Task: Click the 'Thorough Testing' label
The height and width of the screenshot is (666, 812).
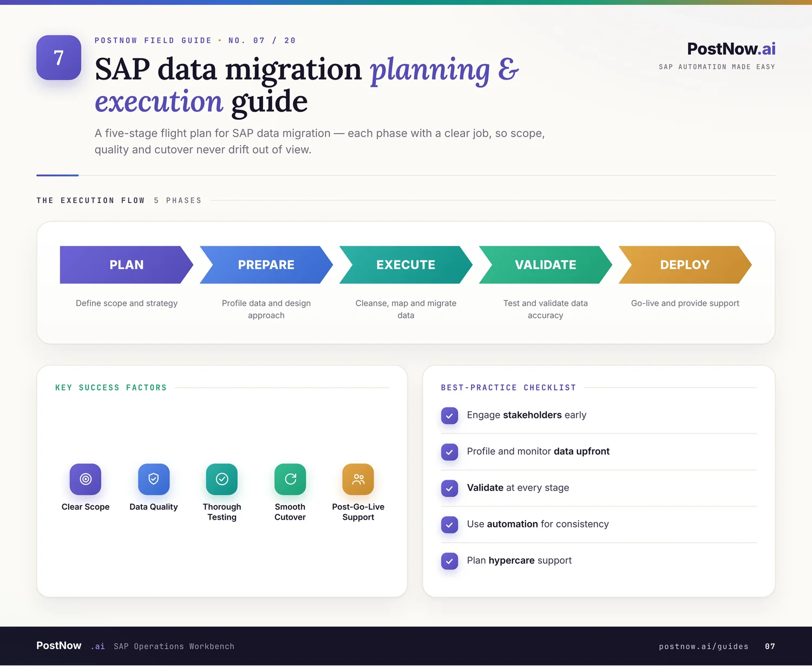Action: 222,512
